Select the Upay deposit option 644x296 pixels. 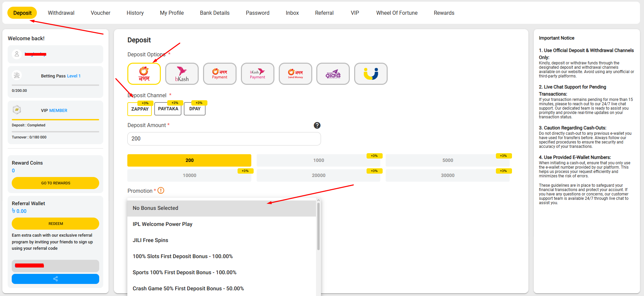tap(371, 74)
